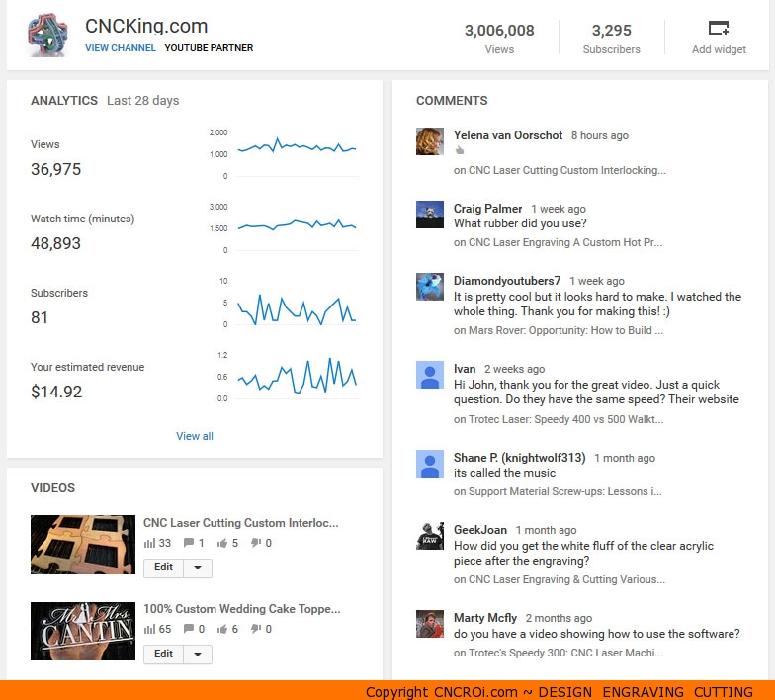Image resolution: width=775 pixels, height=700 pixels.
Task: Open GeekJoan's profile avatar
Action: tap(429, 536)
